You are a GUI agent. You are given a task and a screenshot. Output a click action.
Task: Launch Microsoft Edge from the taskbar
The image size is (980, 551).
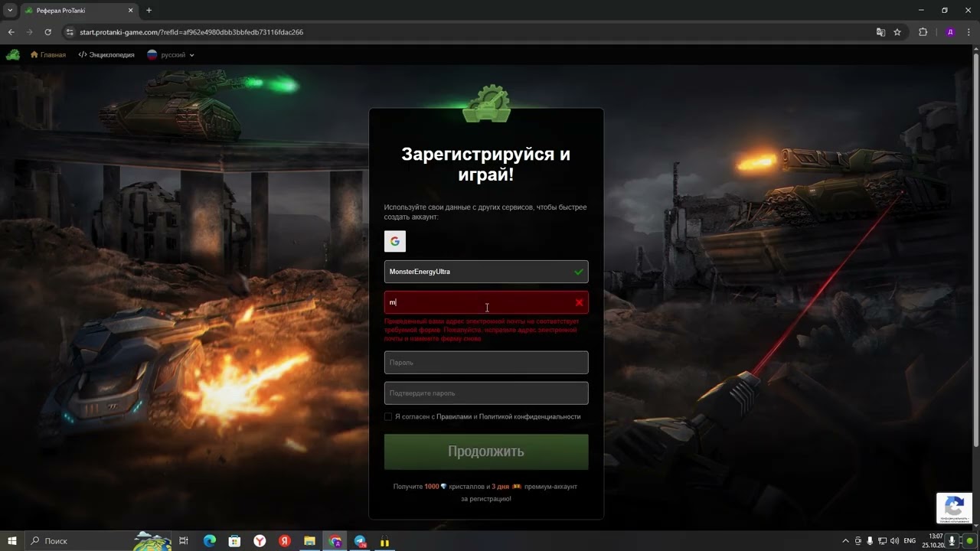(209, 541)
